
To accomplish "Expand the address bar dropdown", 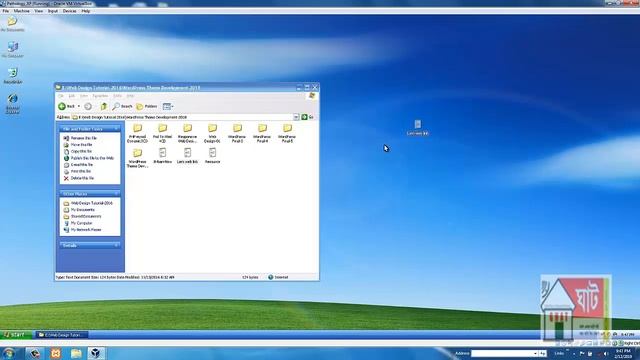I will [x=296, y=117].
